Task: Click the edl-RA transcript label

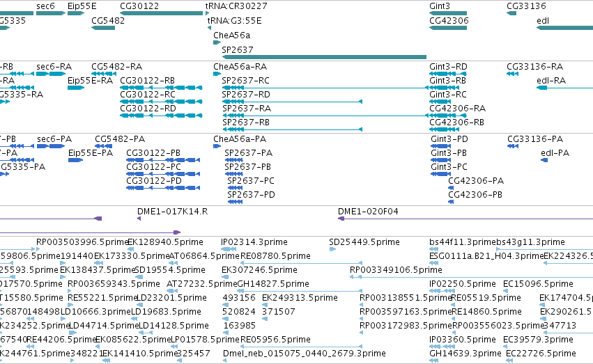Action: pos(551,81)
